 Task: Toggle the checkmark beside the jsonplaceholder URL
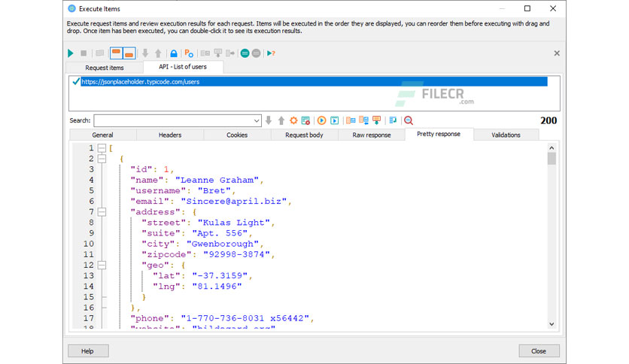click(x=76, y=81)
